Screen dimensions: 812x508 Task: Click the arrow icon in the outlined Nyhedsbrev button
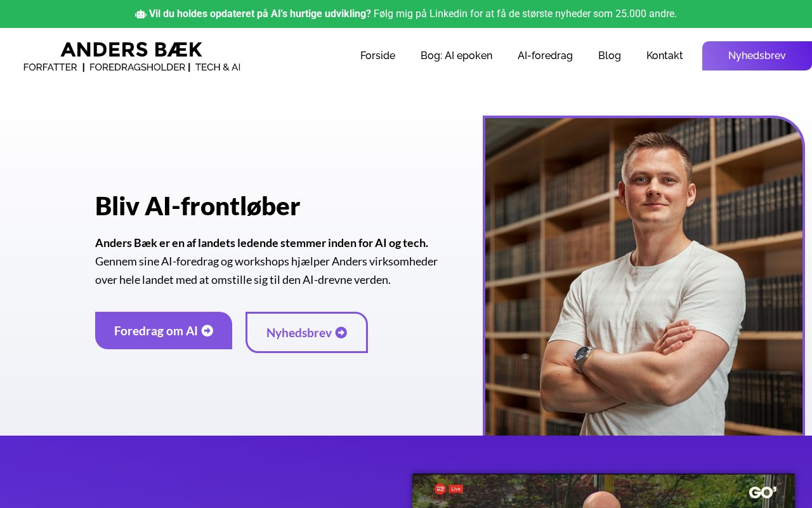pos(341,332)
